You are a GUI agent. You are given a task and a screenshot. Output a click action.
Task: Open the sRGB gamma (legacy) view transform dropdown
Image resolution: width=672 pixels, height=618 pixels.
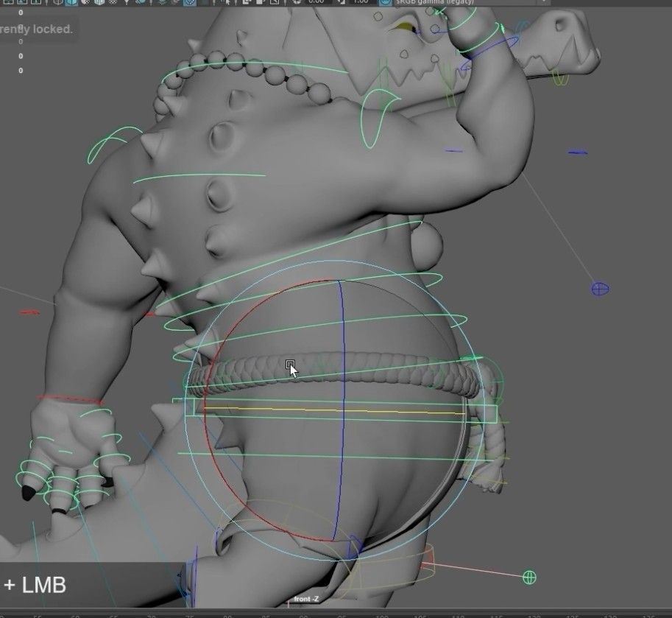470,1
